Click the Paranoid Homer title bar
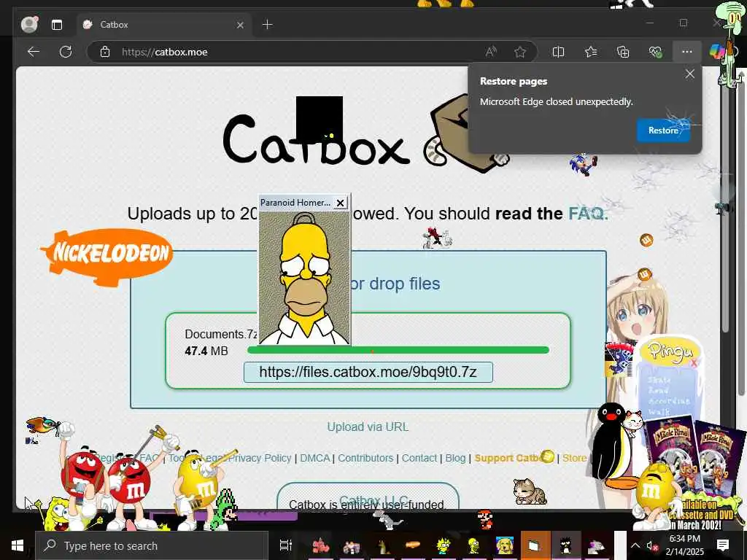The image size is (747, 560). coord(295,203)
